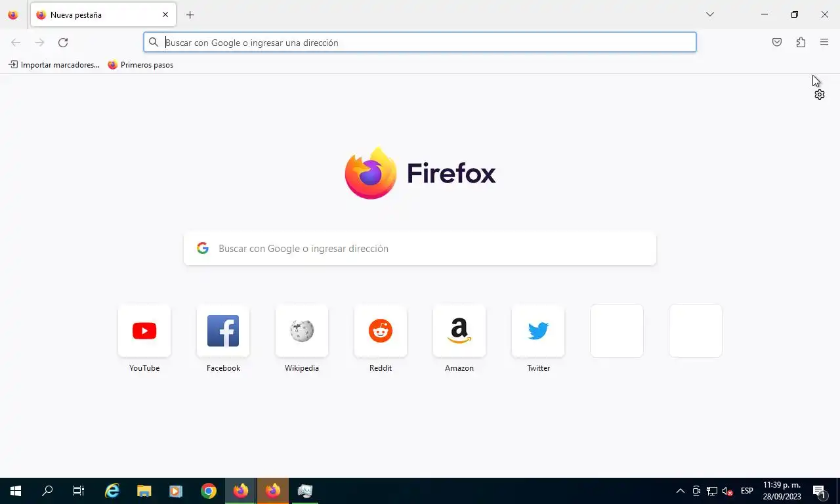The height and width of the screenshot is (504, 840).
Task: Close the Nueva pestaña tab
Action: (x=165, y=14)
